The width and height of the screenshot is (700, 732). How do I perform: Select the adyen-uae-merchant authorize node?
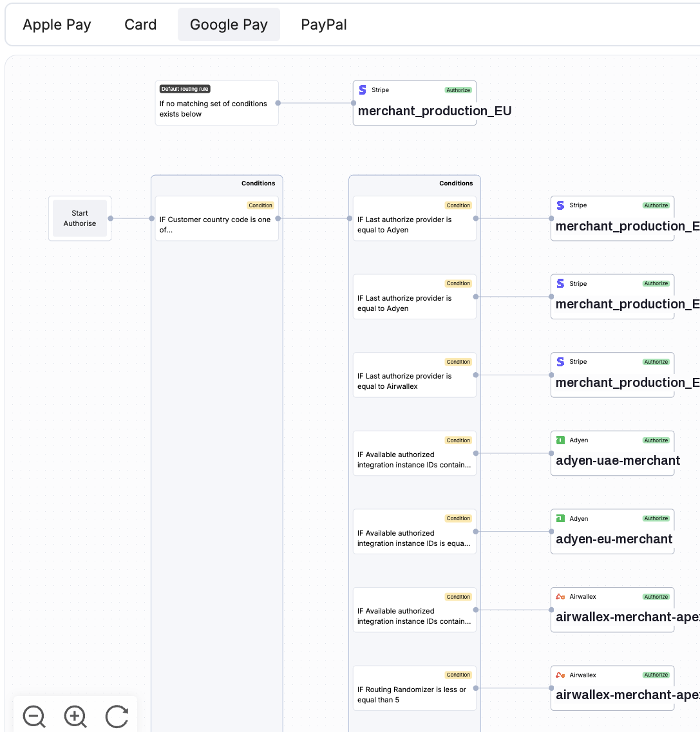(x=612, y=453)
